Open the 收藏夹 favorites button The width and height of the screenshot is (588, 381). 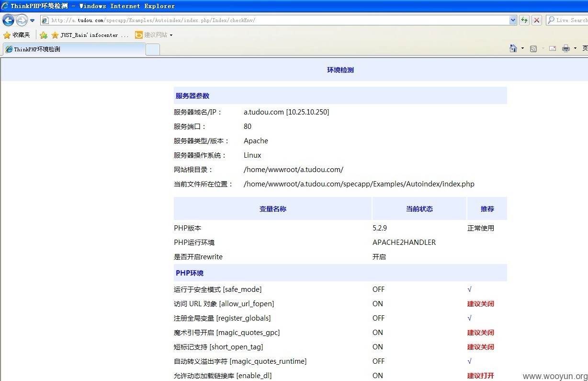click(17, 35)
